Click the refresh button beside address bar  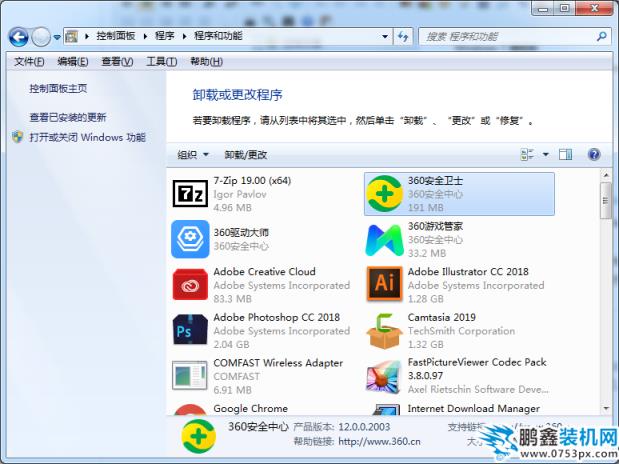(x=403, y=37)
